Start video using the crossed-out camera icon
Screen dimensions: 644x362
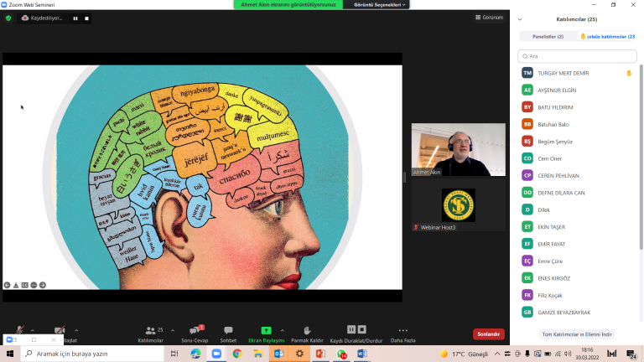click(60, 330)
